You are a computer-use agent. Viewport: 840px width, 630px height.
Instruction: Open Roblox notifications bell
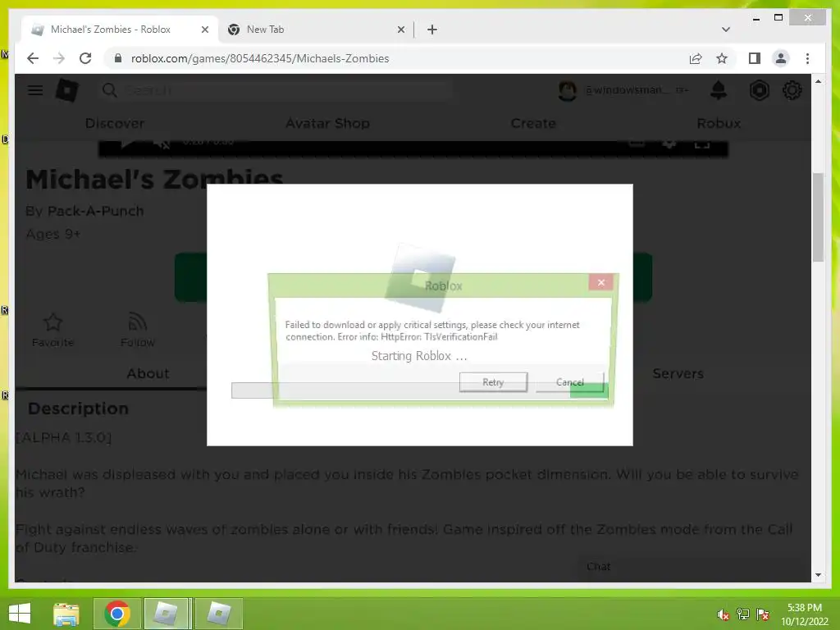pos(719,90)
